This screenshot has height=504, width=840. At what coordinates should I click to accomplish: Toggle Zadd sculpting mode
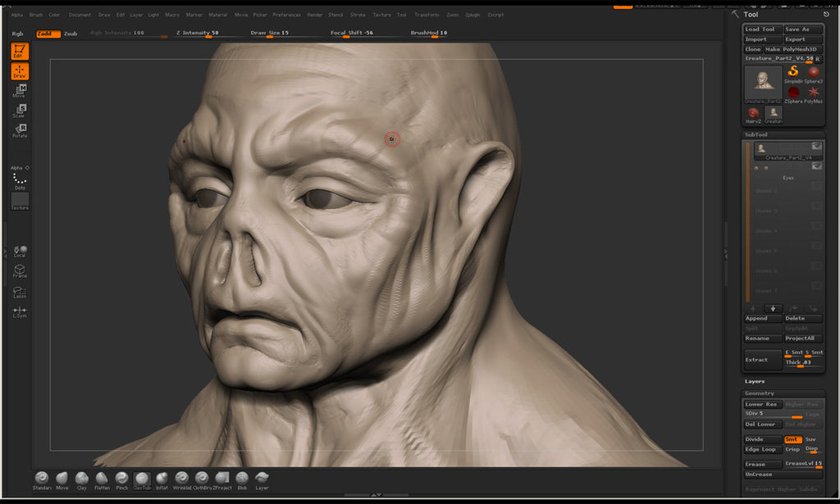pyautogui.click(x=48, y=34)
